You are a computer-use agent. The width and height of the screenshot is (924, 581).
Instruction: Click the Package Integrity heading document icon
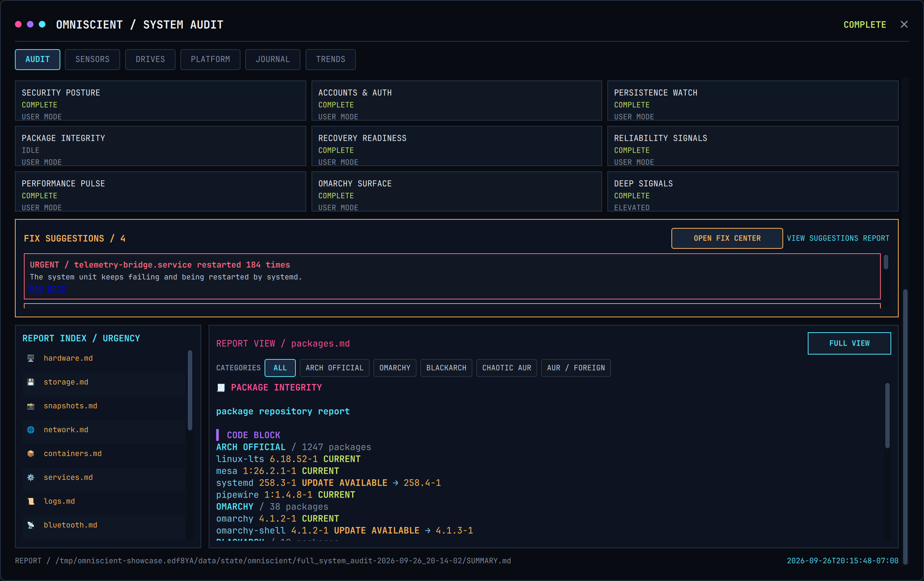(x=221, y=388)
